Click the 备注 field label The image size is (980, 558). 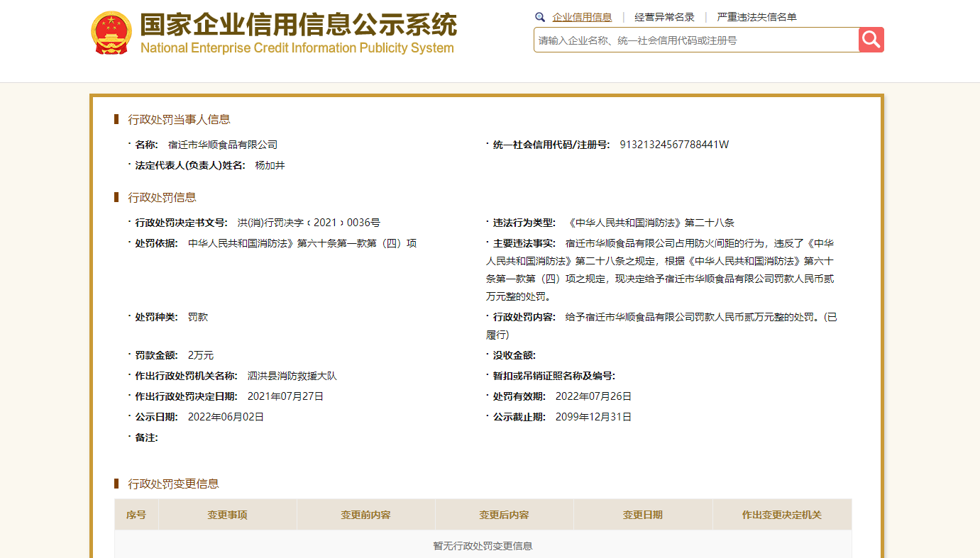tap(146, 437)
